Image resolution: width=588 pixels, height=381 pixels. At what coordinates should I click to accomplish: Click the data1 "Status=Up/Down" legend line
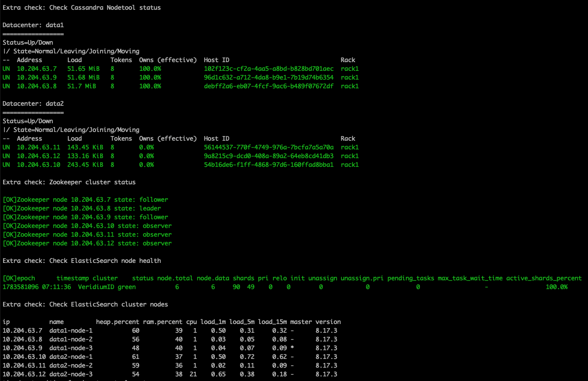28,43
